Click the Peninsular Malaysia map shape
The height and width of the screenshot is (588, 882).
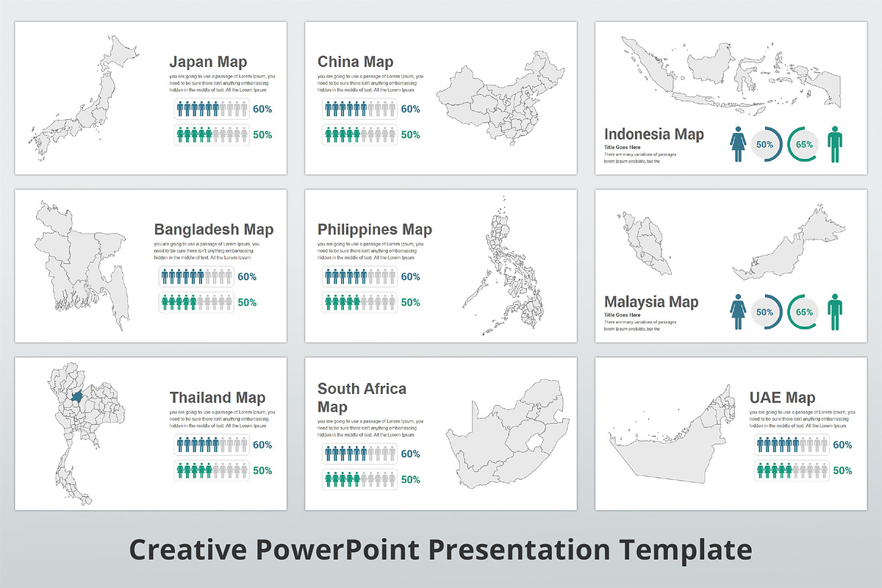click(x=645, y=243)
